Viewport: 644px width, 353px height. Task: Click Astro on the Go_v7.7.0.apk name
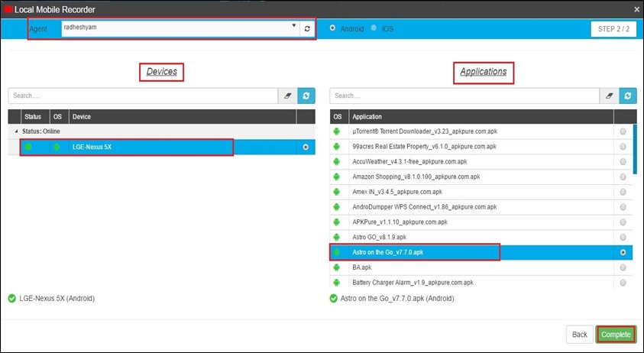[387, 252]
